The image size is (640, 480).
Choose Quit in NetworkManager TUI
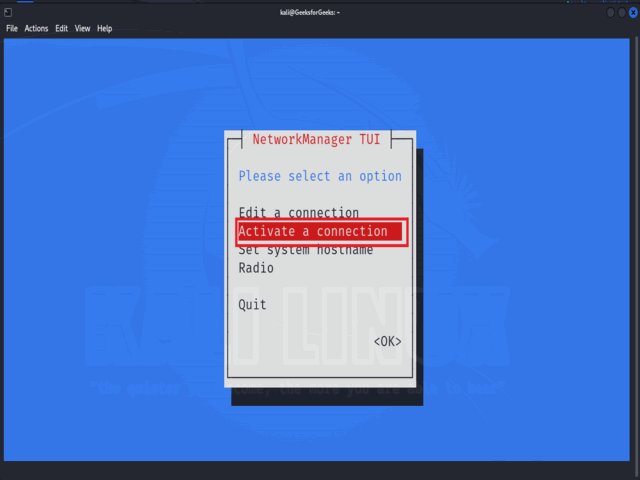coord(252,304)
